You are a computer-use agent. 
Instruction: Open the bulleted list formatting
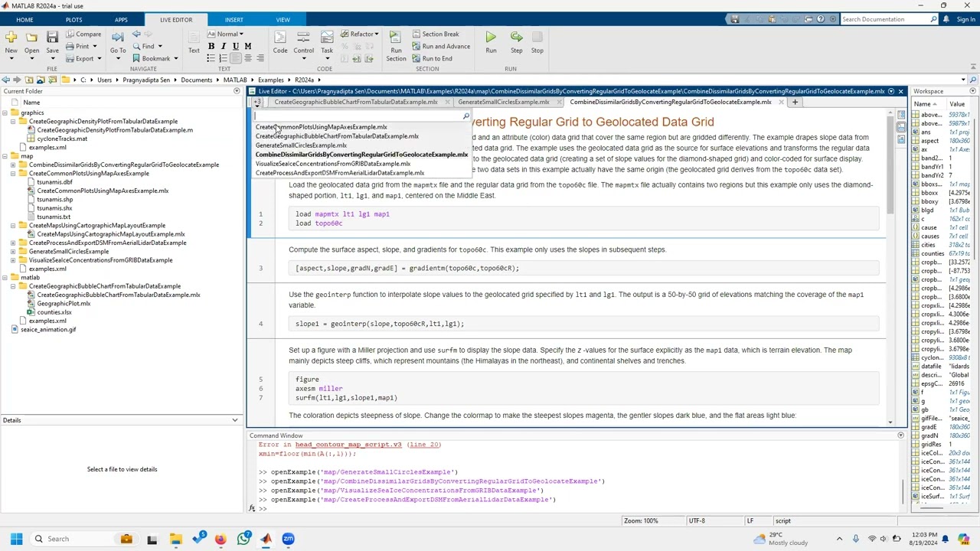pyautogui.click(x=211, y=58)
